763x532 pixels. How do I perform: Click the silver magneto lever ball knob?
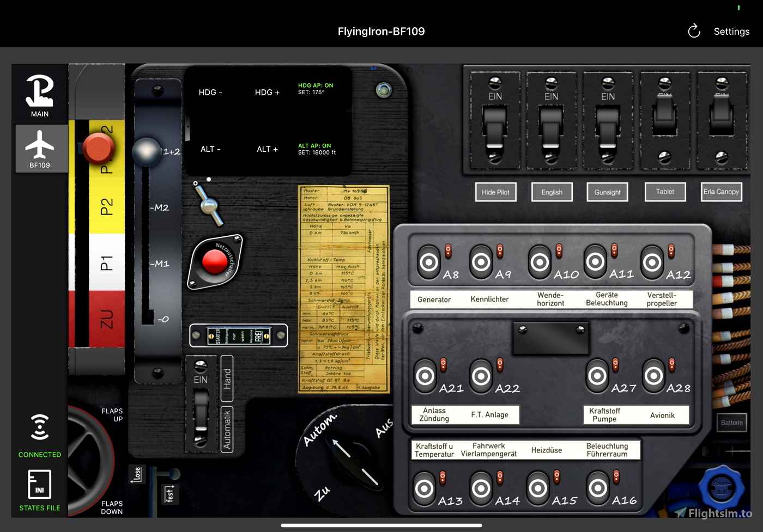[x=147, y=151]
